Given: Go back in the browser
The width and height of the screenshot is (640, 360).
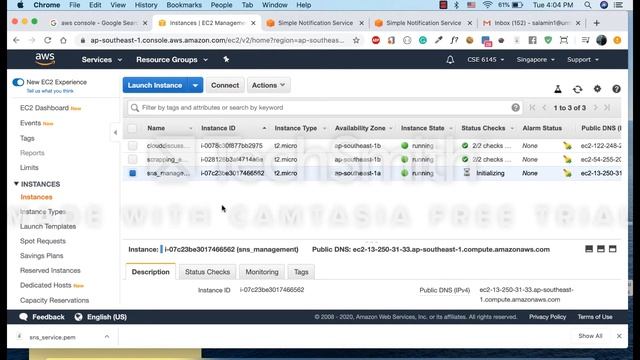Looking at the screenshot, I should (16, 40).
